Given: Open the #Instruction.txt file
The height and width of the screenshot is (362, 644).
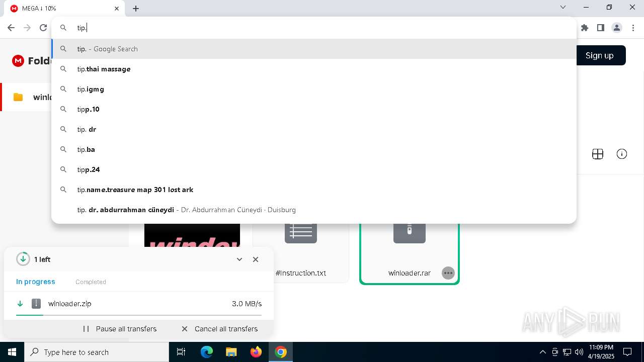Looking at the screenshot, I should (301, 252).
